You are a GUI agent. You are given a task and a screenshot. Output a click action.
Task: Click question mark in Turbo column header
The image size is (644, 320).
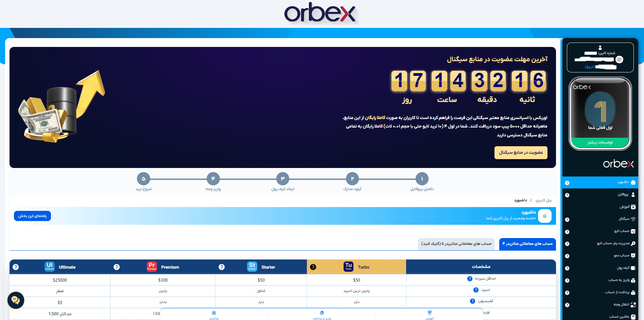click(313, 267)
